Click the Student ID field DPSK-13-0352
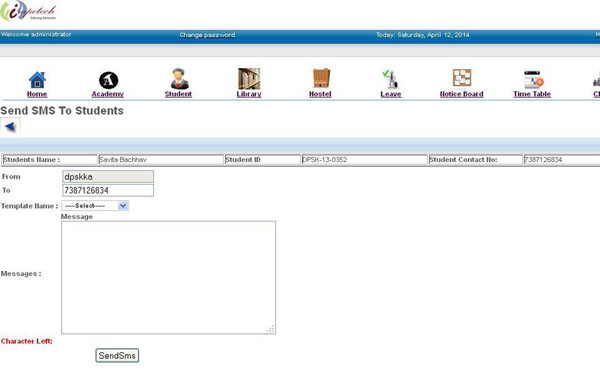 (x=364, y=160)
